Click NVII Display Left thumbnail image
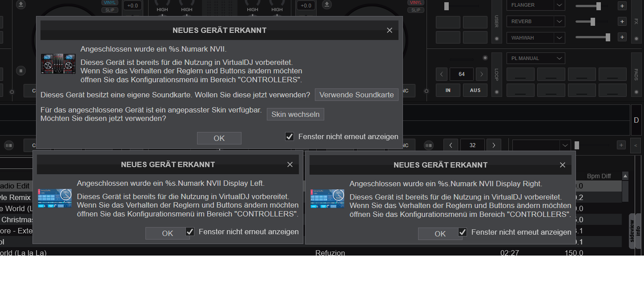644x288 pixels. pos(55,198)
